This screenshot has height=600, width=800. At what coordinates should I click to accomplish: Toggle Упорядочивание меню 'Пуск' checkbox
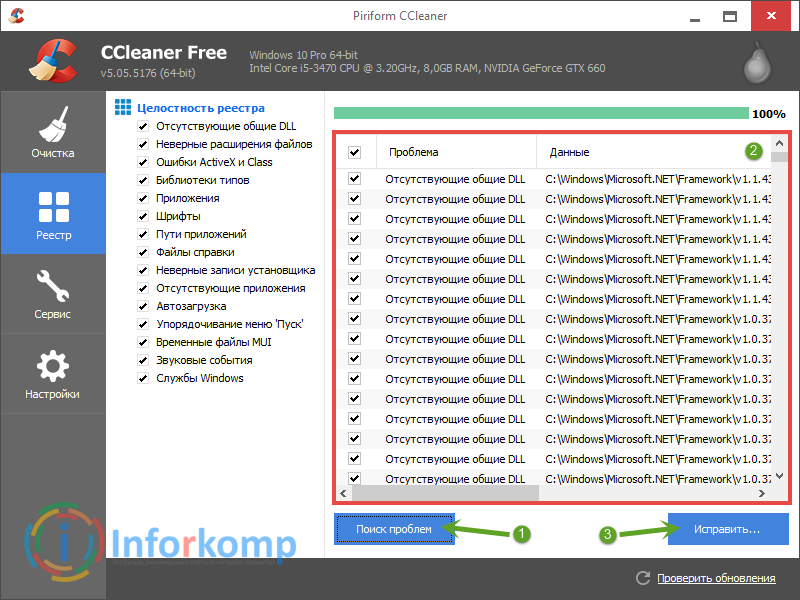coord(143,324)
